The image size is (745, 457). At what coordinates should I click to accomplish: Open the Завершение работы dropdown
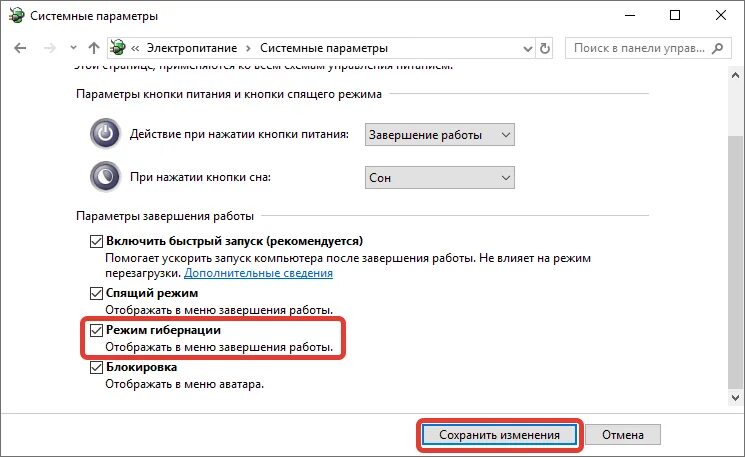(x=439, y=135)
